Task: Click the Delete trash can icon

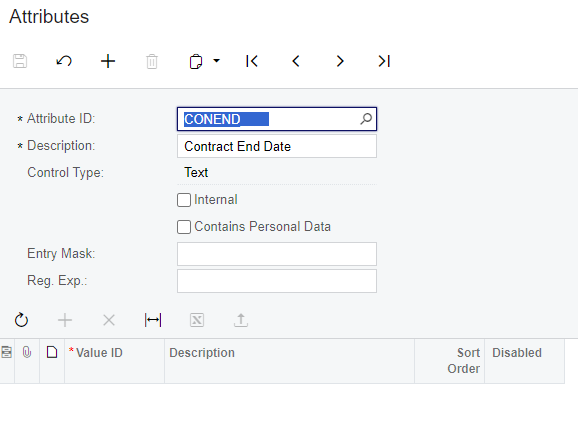Action: point(152,61)
